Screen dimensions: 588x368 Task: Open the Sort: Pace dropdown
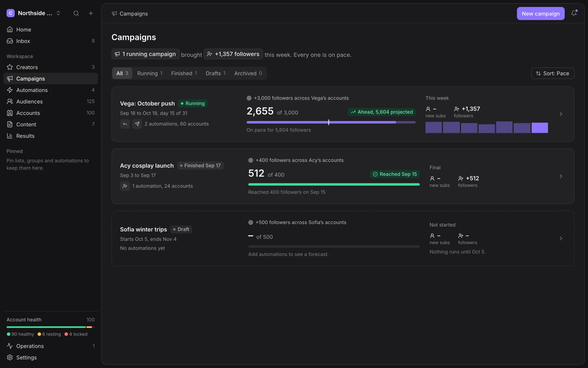click(x=552, y=73)
